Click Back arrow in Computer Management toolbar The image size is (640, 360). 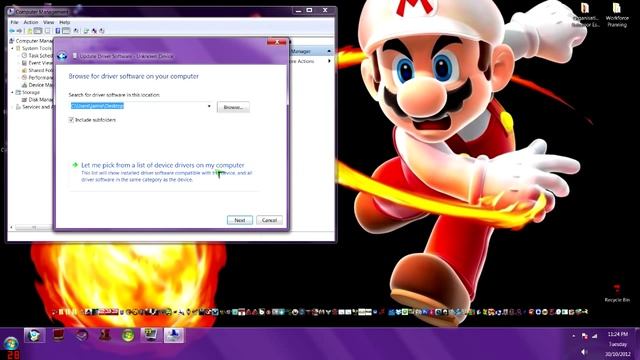pos(12,31)
